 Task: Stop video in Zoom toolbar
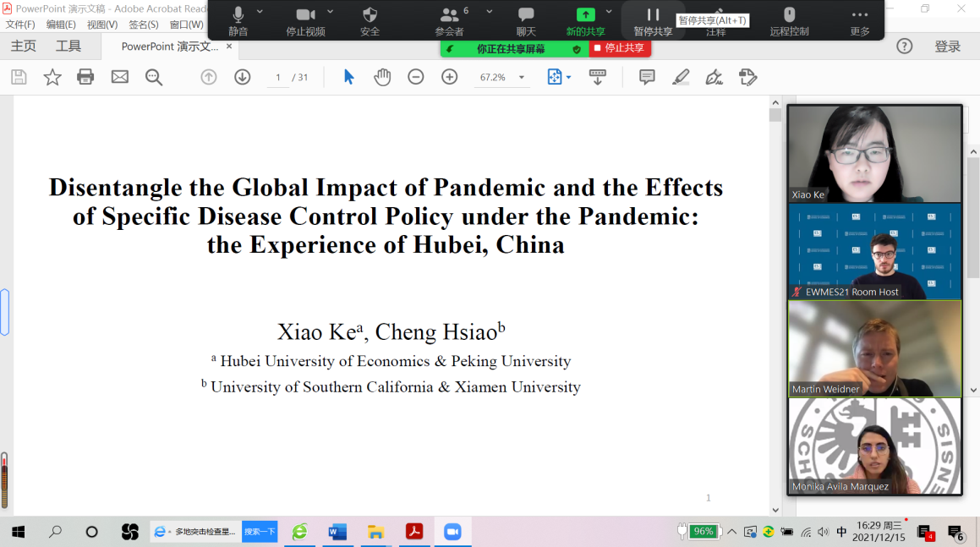[x=305, y=21]
